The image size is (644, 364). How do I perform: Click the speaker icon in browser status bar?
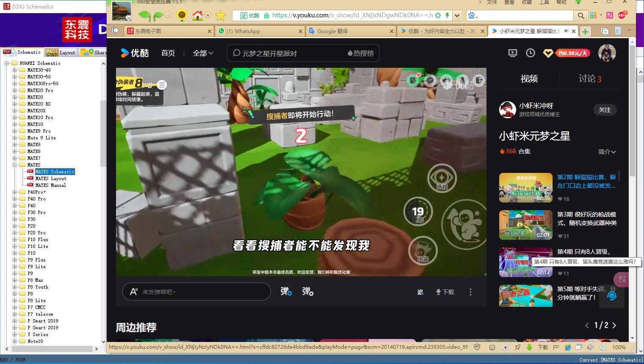(591, 347)
